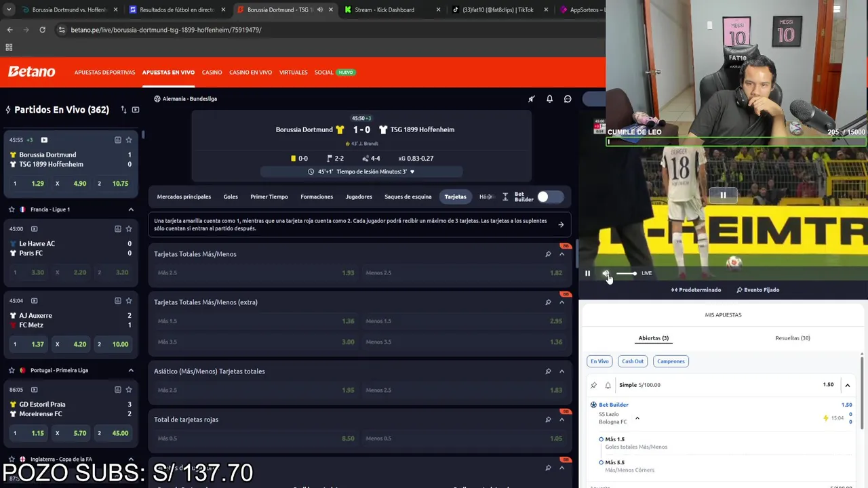This screenshot has height=488, width=868.
Task: Collapse the Portugal - Primeira Liga section
Action: pos(131,370)
